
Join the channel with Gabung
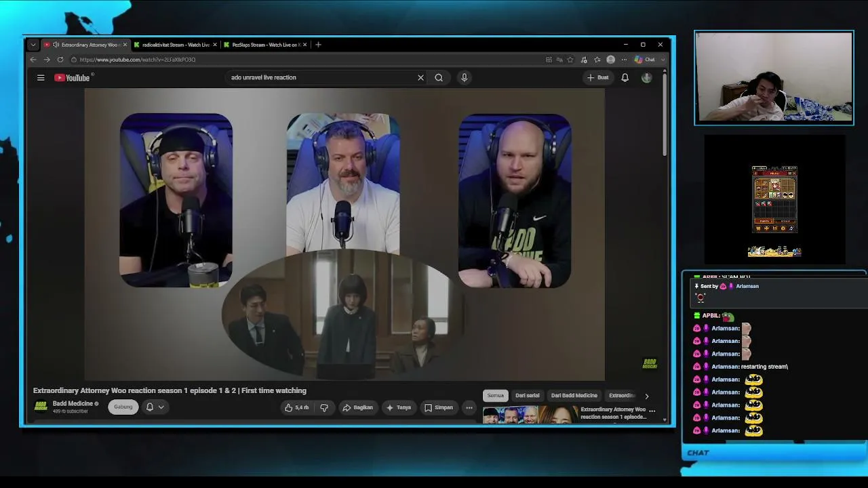click(123, 407)
